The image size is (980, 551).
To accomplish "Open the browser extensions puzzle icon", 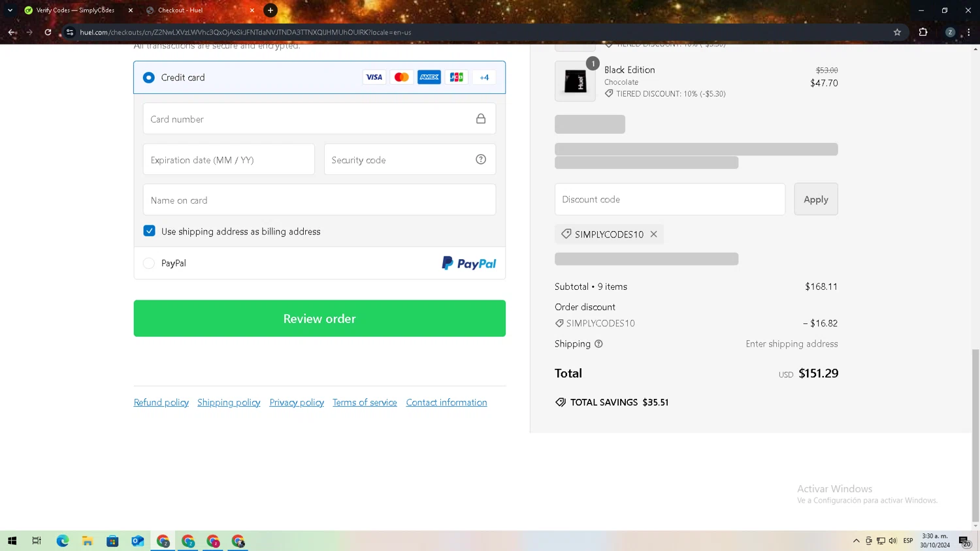I will [923, 32].
